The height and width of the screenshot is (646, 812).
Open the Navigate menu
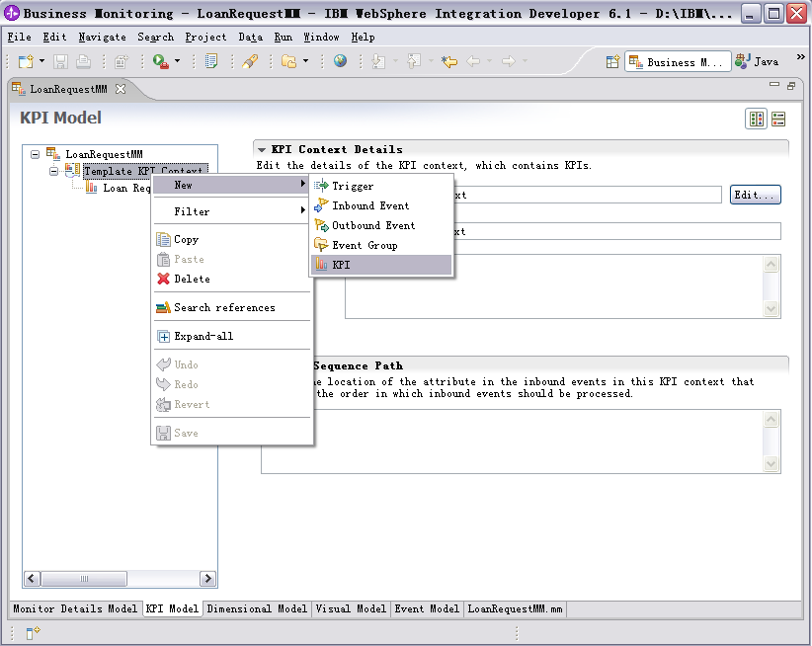pos(102,37)
